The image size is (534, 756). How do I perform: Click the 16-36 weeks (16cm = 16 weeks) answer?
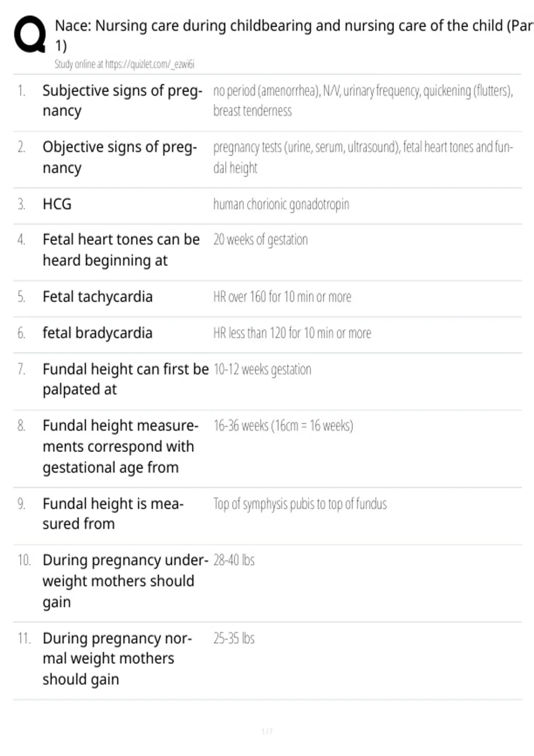pos(283,426)
